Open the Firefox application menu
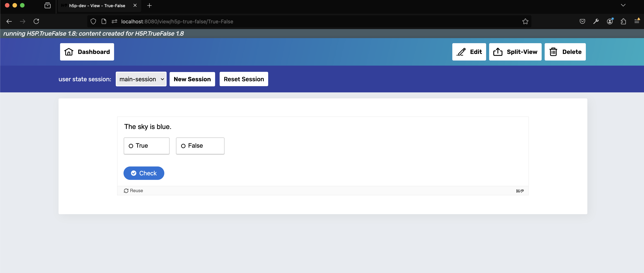 (637, 21)
